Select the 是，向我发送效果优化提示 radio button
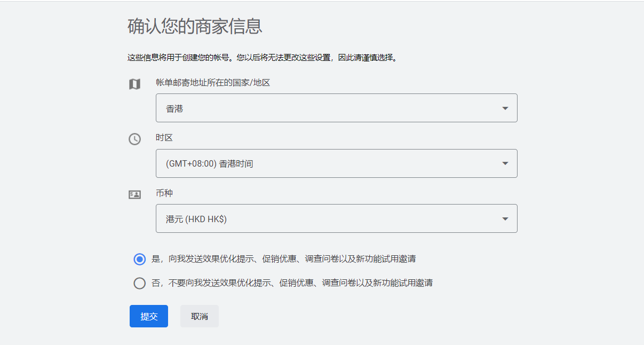Image resolution: width=644 pixels, height=345 pixels. click(139, 260)
